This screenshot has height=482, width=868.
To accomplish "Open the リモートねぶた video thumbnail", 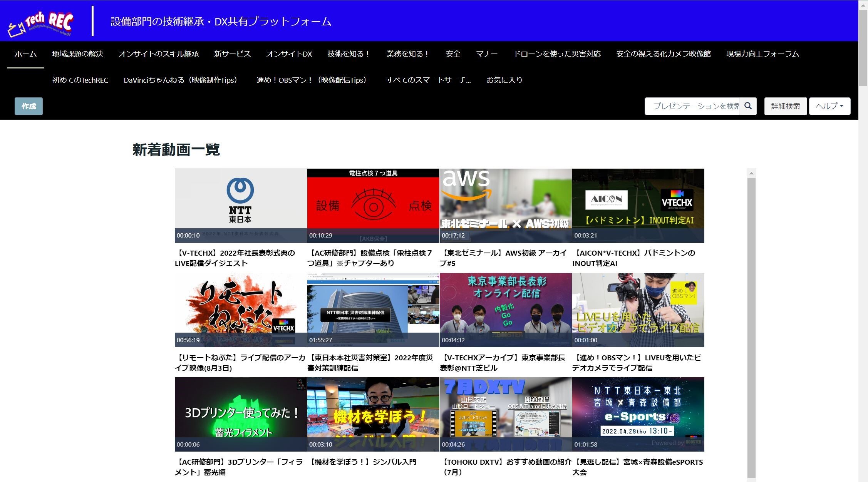I will coord(241,310).
